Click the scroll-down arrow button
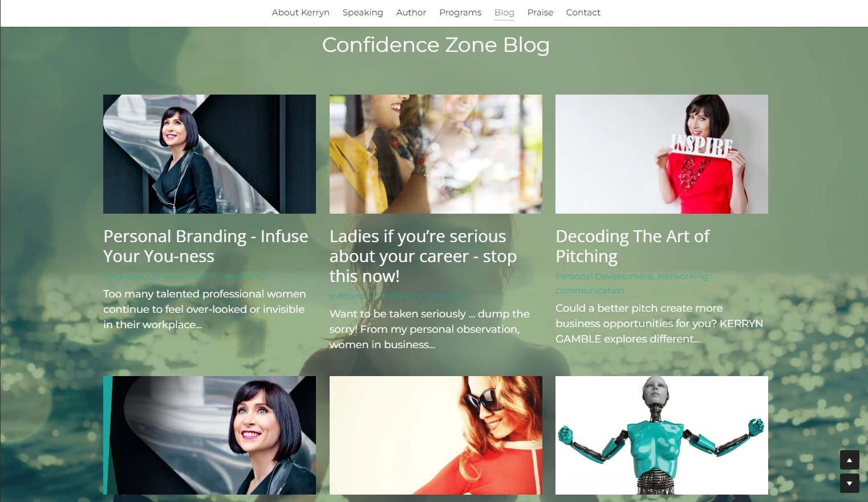Image resolution: width=868 pixels, height=502 pixels. [x=849, y=483]
